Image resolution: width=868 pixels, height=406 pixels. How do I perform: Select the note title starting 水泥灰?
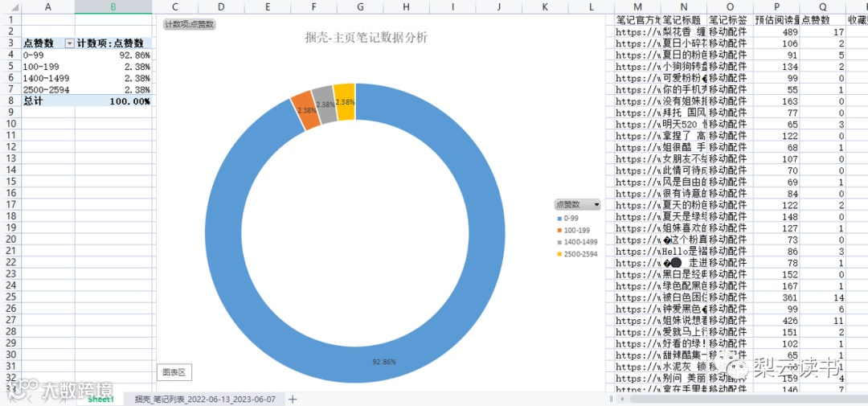point(684,367)
